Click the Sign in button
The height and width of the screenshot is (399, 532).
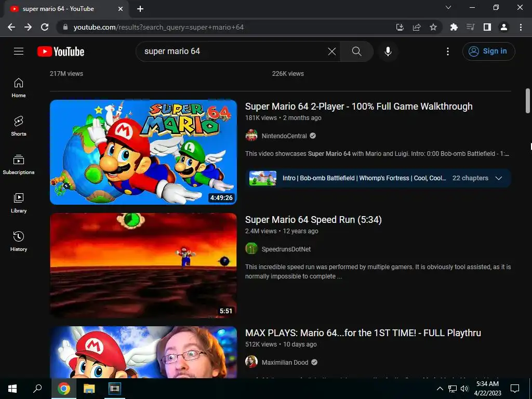pyautogui.click(x=488, y=51)
